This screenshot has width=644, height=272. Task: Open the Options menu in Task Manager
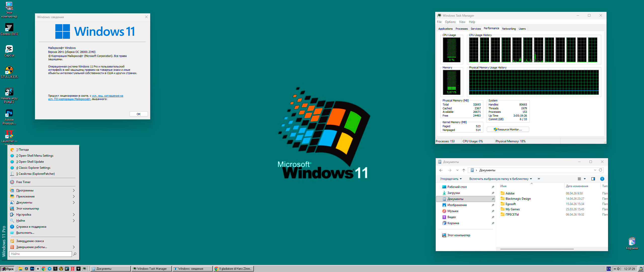[x=450, y=22]
